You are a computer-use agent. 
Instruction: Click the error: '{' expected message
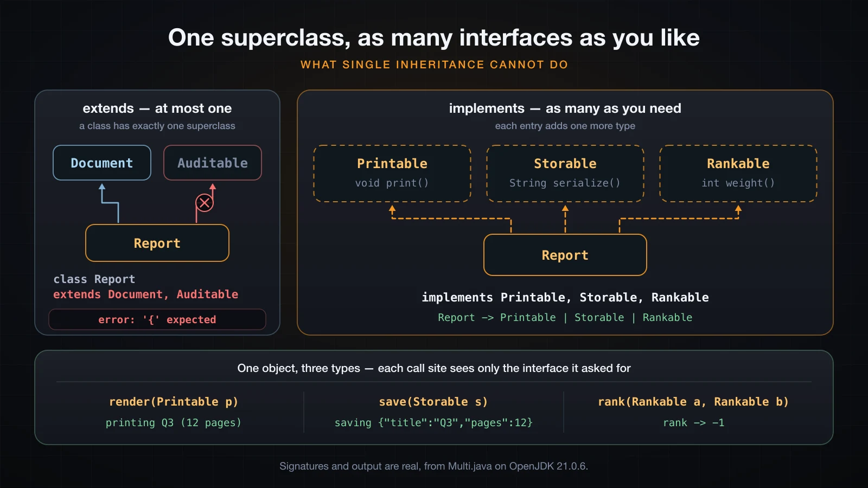tap(157, 319)
